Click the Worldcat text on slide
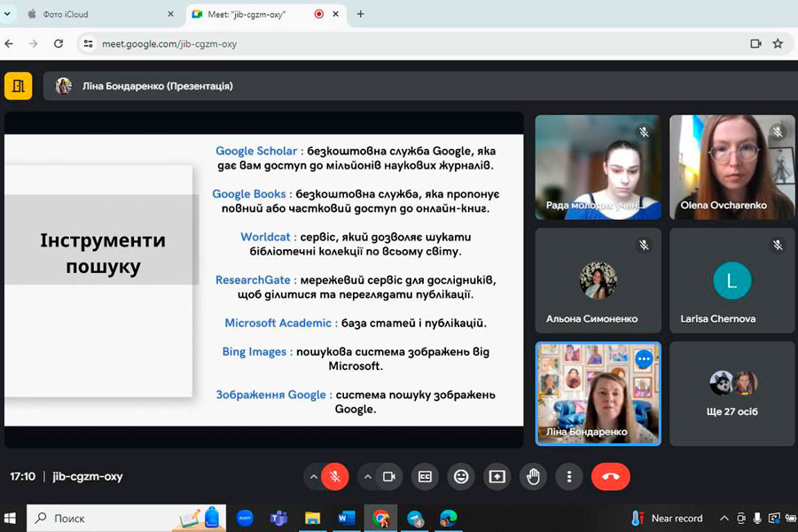Screen dimensions: 798x532 265,237
